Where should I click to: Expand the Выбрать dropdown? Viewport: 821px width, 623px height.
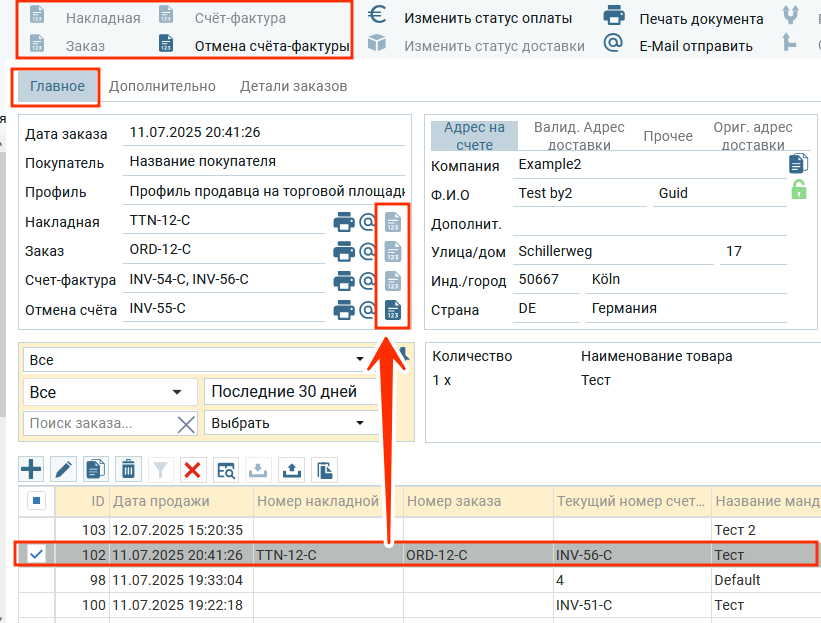tap(290, 423)
